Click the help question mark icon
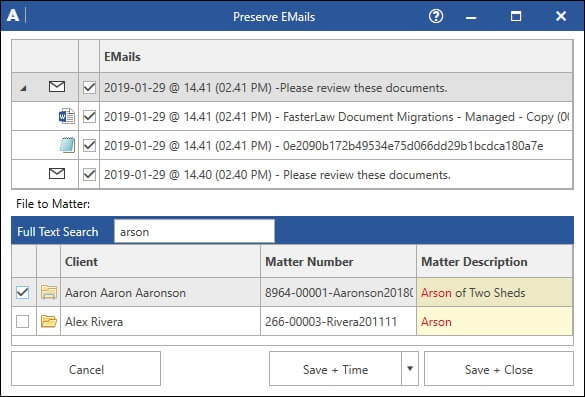The width and height of the screenshot is (585, 397). [x=436, y=16]
